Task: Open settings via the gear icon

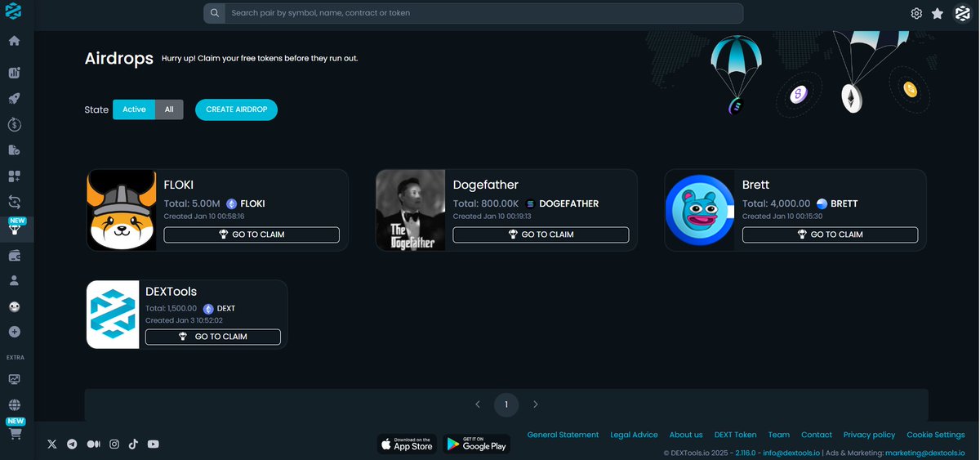Action: click(x=916, y=13)
